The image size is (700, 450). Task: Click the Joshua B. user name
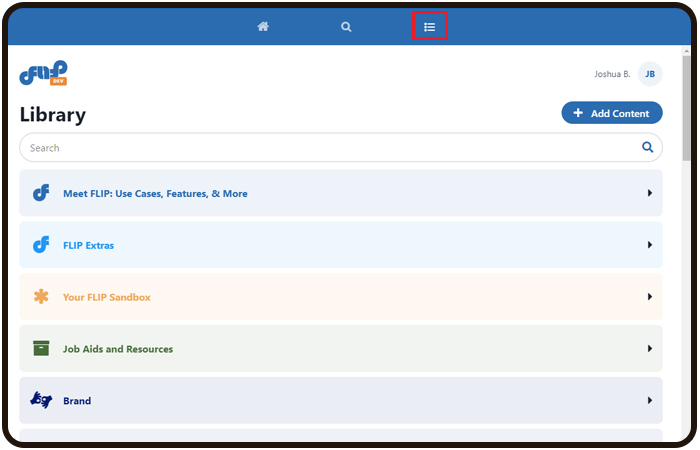click(612, 74)
